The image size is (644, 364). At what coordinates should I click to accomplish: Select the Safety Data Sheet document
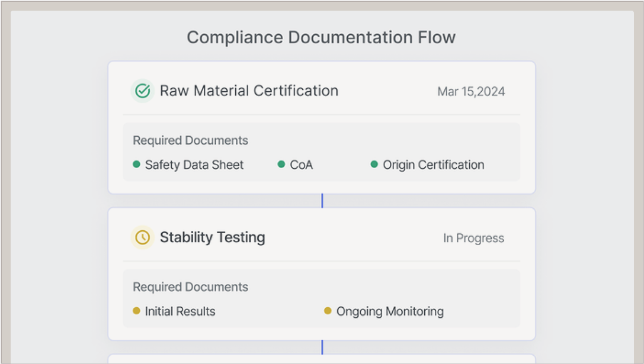pos(194,165)
